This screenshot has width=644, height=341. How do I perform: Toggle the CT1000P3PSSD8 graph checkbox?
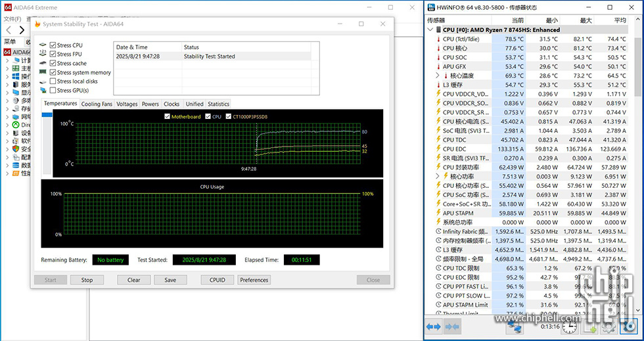229,117
